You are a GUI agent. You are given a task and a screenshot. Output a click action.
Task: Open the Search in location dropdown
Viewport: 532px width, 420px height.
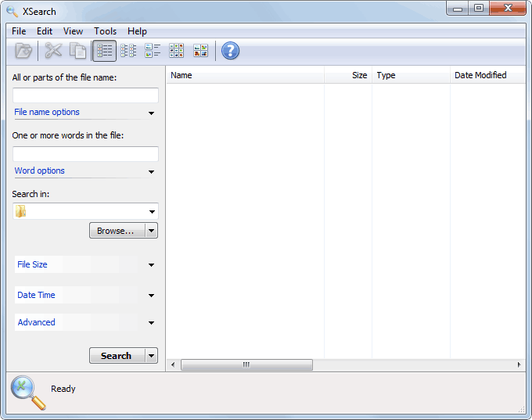tap(151, 212)
